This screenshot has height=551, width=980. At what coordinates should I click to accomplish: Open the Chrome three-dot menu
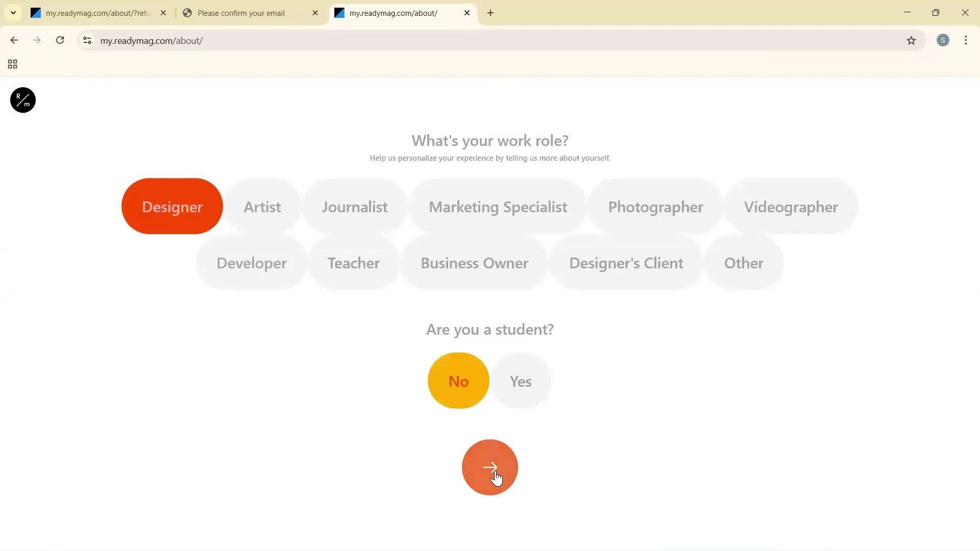click(966, 40)
